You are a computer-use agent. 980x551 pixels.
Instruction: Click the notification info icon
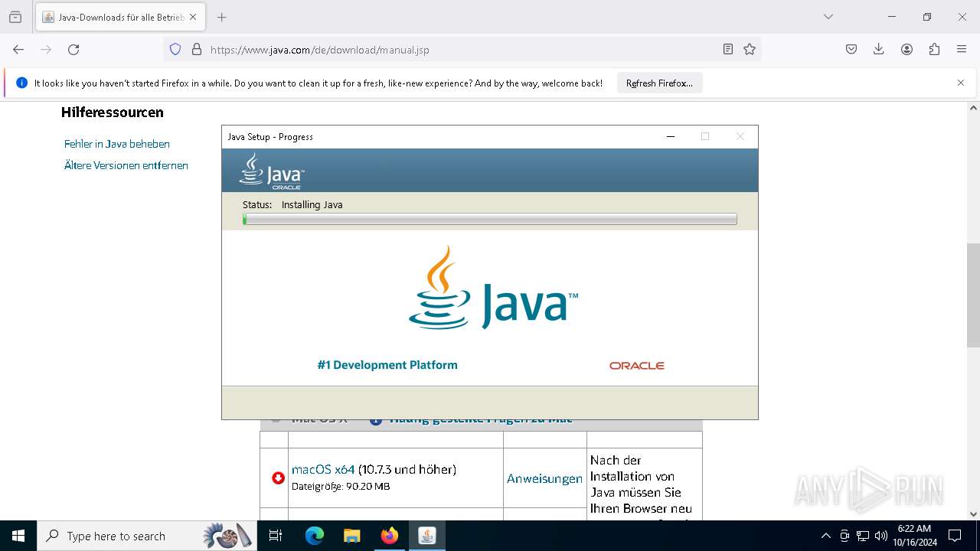21,83
